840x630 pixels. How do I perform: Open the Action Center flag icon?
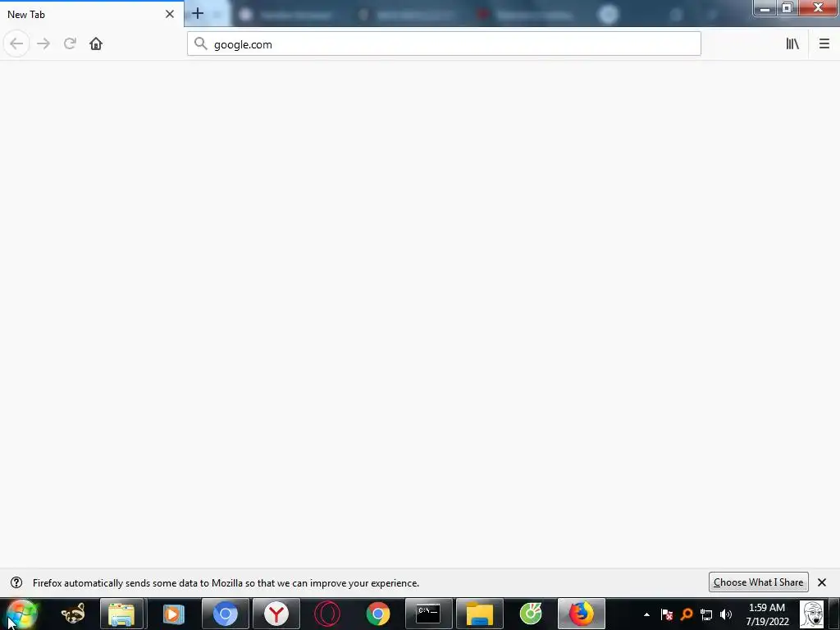[x=666, y=614]
